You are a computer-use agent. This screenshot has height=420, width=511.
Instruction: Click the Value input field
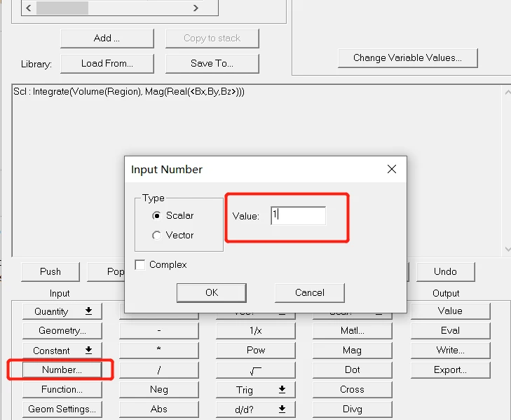pyautogui.click(x=298, y=215)
